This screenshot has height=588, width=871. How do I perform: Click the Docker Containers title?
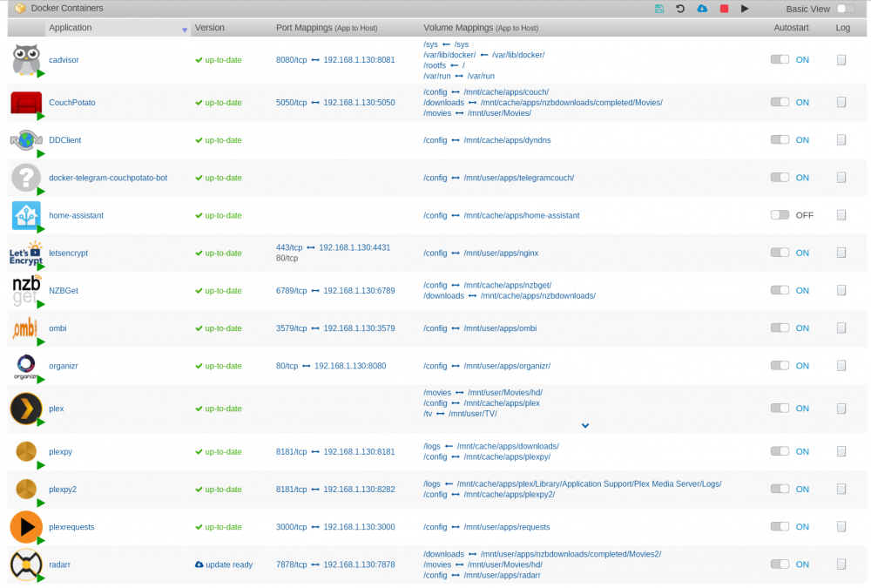(67, 9)
